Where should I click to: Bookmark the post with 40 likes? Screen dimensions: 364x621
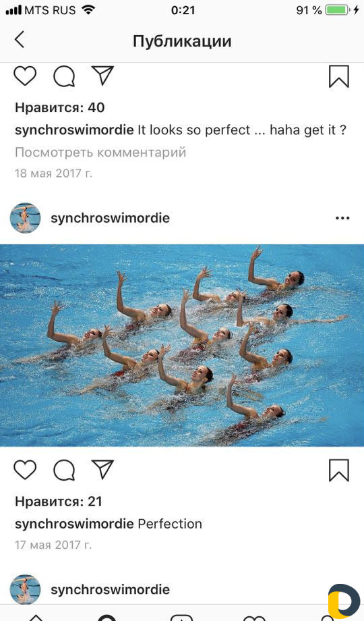point(339,76)
